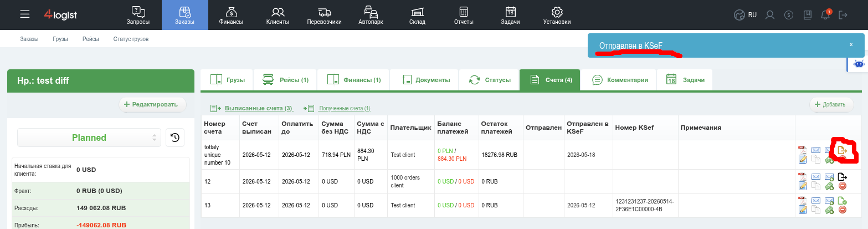Switch to the Грузы tab

[228, 80]
